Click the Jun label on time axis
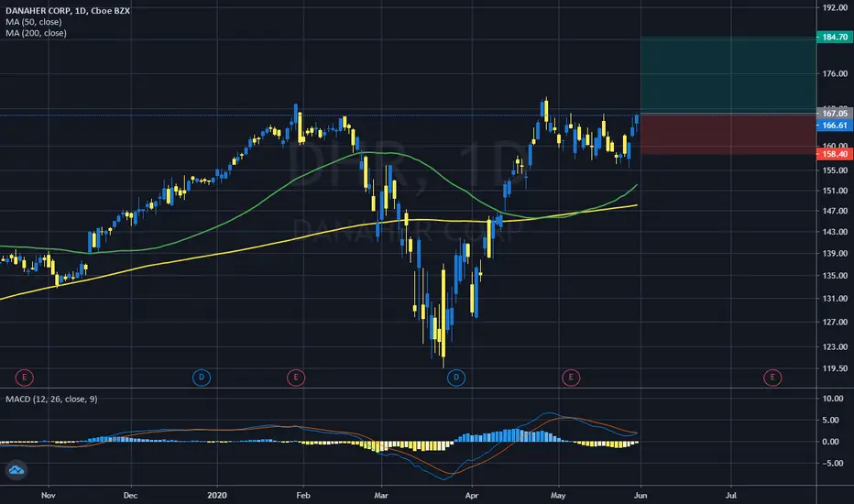Screen dimensions: 854x504 click(640, 495)
